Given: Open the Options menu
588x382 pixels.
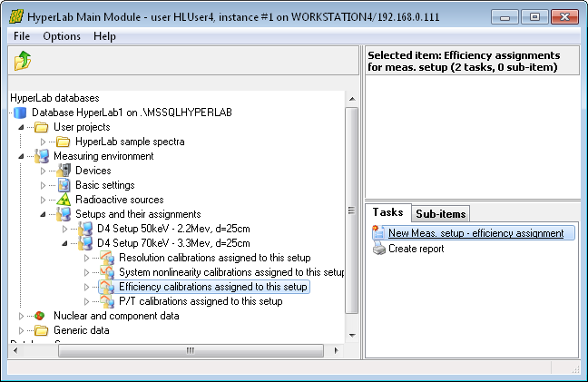Looking at the screenshot, I should click(62, 36).
